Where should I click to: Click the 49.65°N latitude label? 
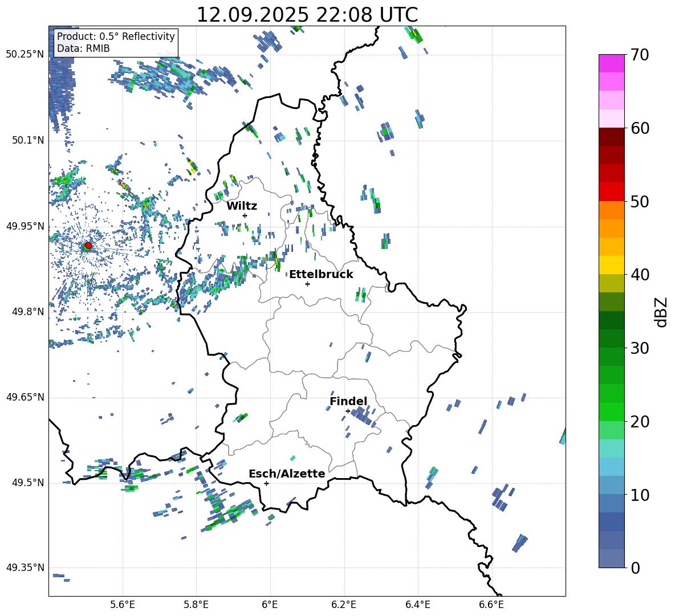[25, 397]
